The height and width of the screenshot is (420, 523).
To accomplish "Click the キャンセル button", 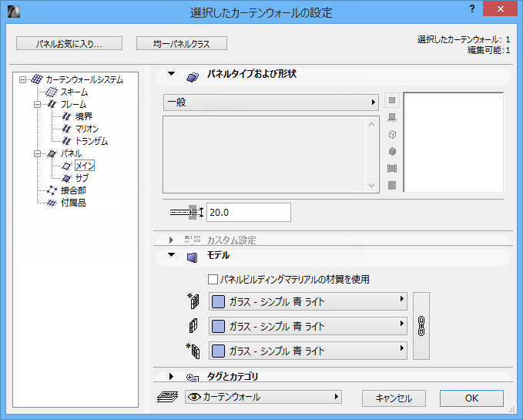I will pos(394,398).
